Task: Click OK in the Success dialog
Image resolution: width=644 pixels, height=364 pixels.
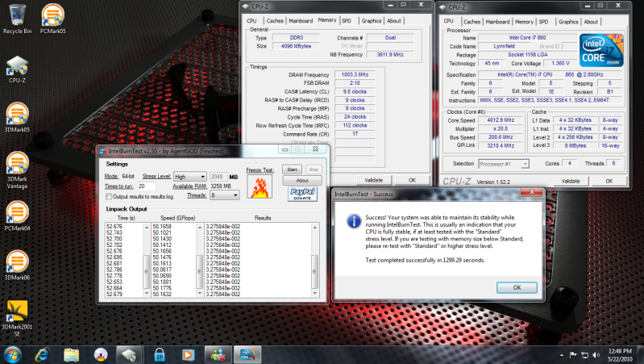Action: tap(517, 287)
